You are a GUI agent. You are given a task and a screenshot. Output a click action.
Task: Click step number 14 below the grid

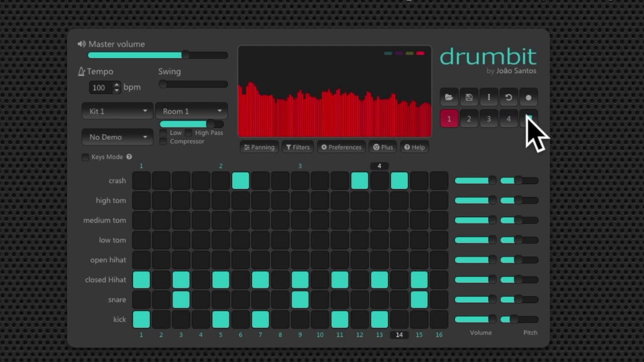(x=399, y=335)
